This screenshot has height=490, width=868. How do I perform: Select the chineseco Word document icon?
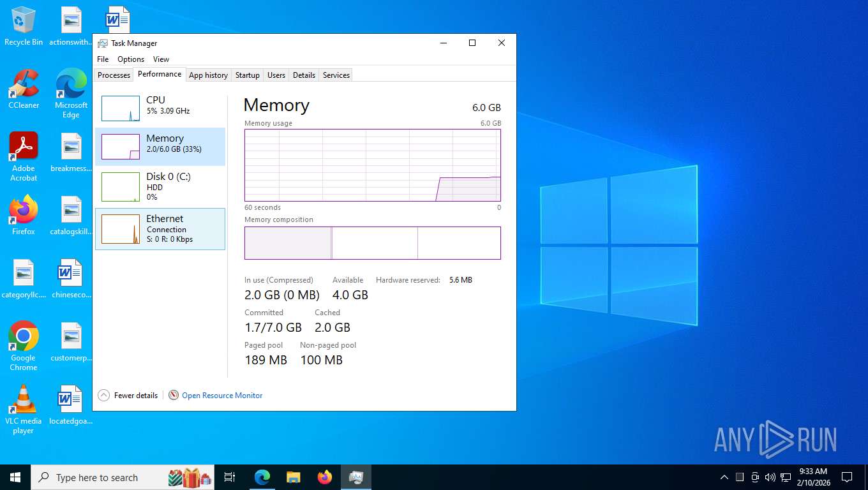pos(71,279)
